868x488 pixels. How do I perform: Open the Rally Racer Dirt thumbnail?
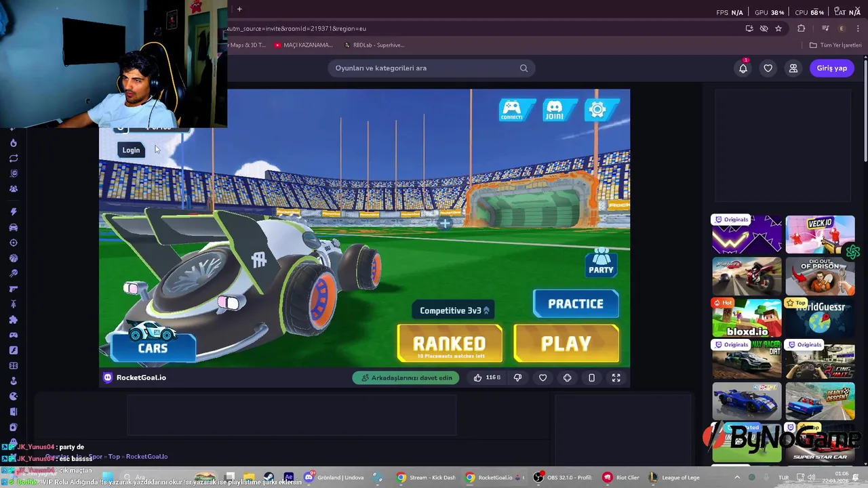coord(747,359)
